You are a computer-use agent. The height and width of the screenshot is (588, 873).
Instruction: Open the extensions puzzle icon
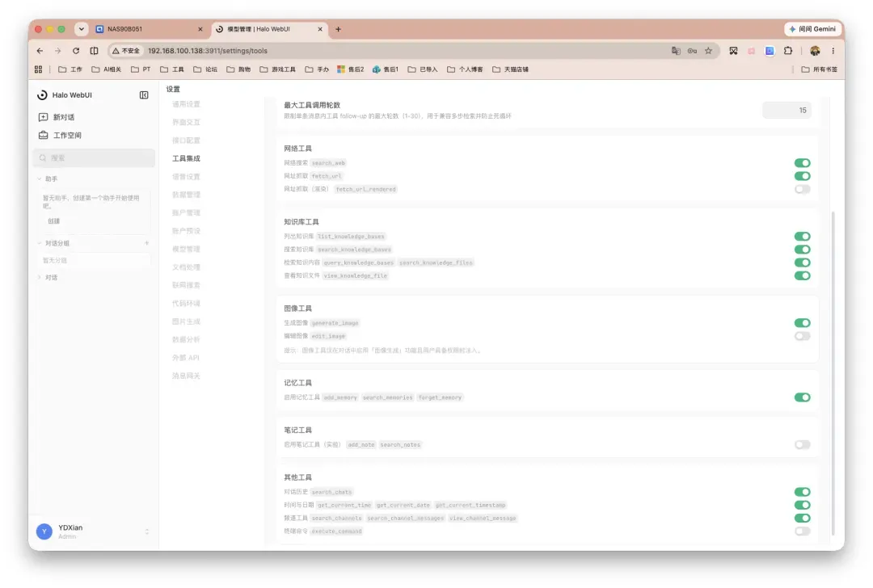(x=788, y=51)
